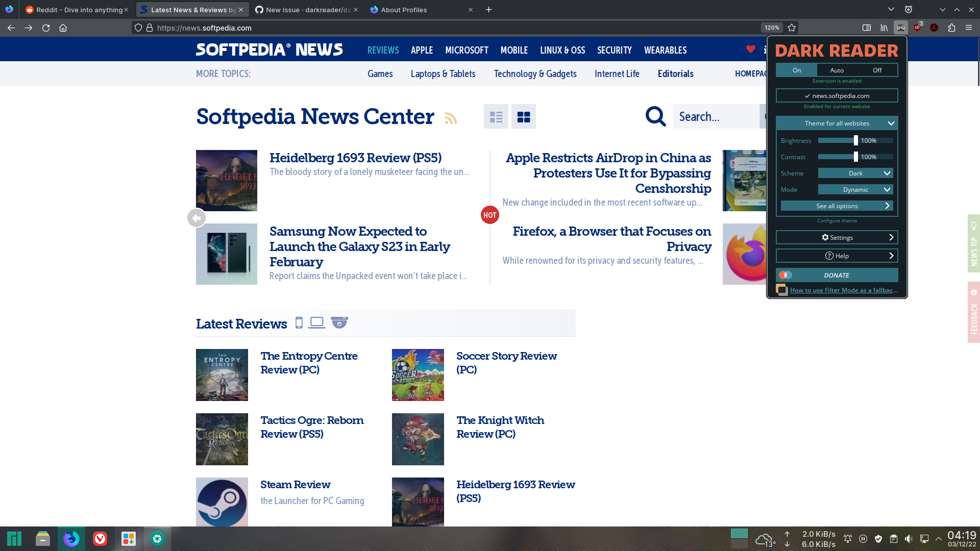Open See all options in Dark Reader
The width and height of the screenshot is (980, 551).
[x=837, y=206]
